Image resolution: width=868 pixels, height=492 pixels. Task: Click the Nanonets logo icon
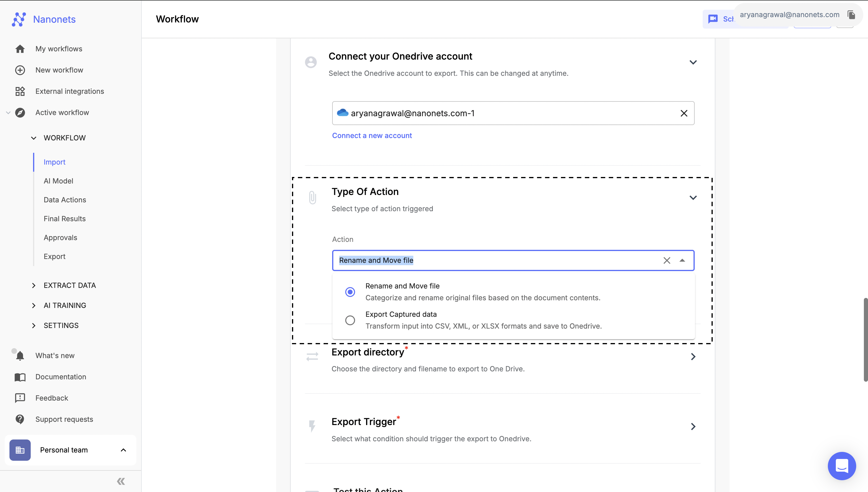coord(19,19)
